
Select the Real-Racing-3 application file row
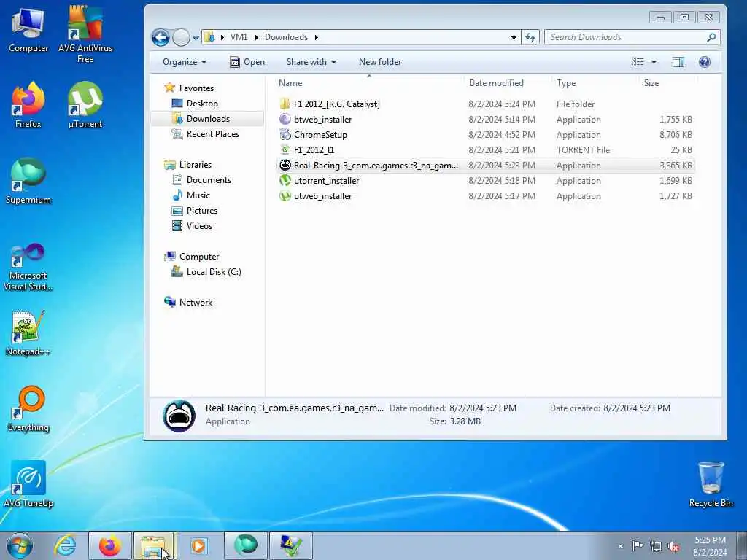click(x=485, y=166)
